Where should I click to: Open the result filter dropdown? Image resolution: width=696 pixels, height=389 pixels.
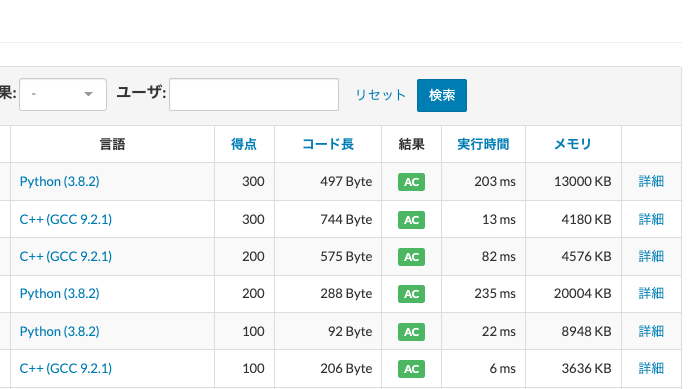(63, 95)
